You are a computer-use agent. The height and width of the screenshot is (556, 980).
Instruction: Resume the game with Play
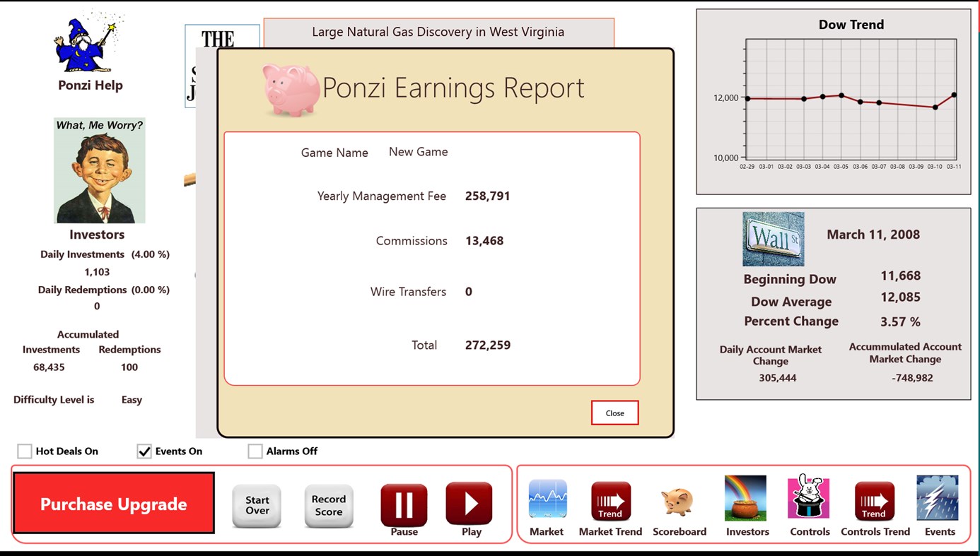pyautogui.click(x=469, y=503)
